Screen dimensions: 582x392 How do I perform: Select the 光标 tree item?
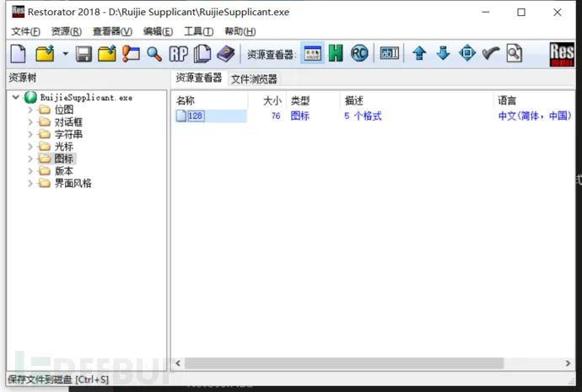[x=64, y=147]
